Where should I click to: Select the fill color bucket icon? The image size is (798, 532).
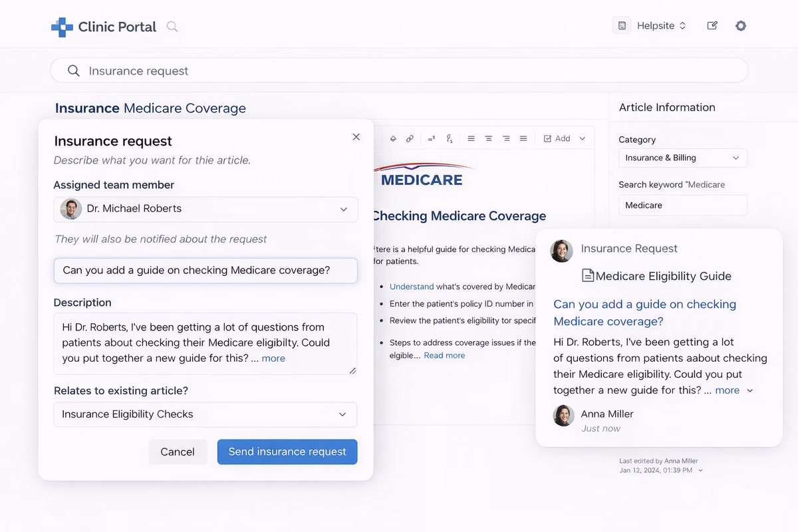[x=393, y=139]
